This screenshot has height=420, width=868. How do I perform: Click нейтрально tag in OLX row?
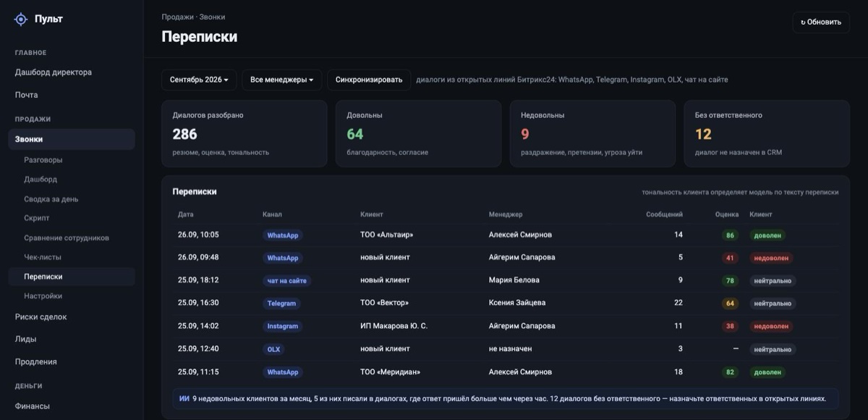773,349
